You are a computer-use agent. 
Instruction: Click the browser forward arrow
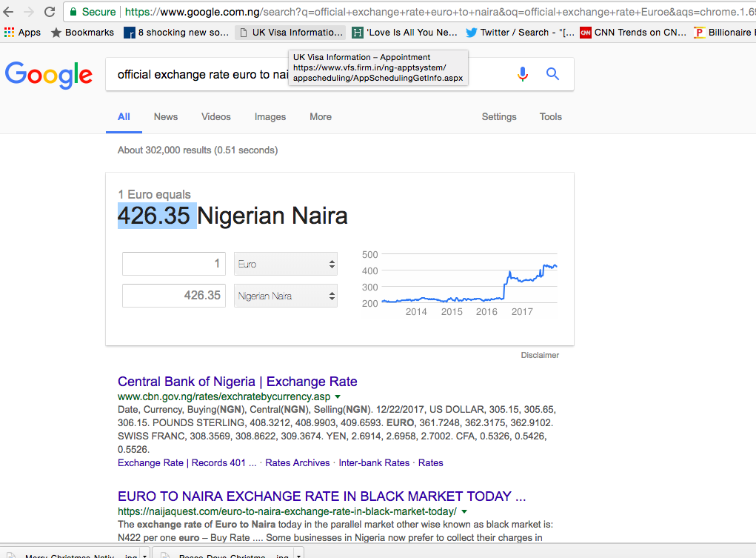click(x=29, y=12)
